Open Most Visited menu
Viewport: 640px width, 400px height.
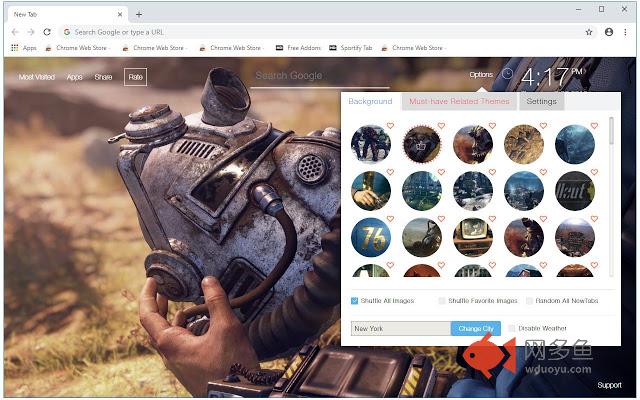coord(37,77)
